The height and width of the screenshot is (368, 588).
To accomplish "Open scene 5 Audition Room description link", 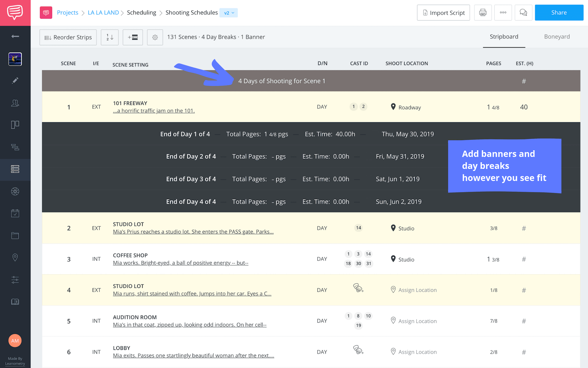I will (190, 325).
